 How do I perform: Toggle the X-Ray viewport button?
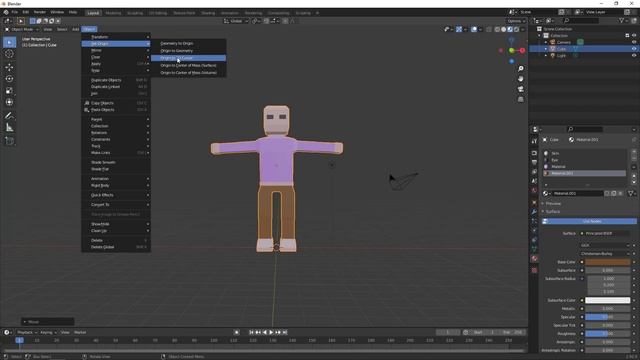[x=489, y=29]
